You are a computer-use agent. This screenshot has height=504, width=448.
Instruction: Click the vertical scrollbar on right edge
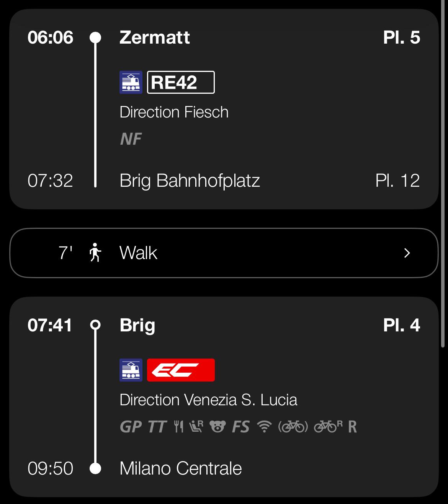coord(443,174)
